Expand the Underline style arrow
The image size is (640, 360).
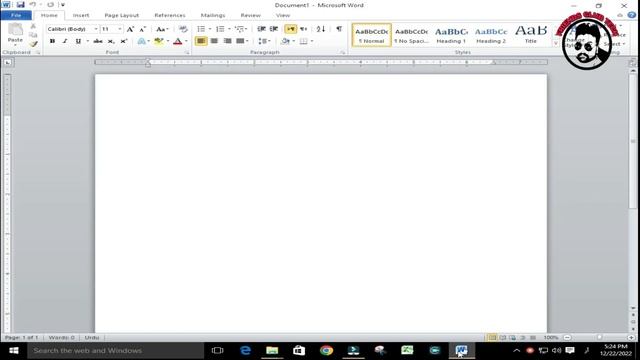[x=87, y=41]
